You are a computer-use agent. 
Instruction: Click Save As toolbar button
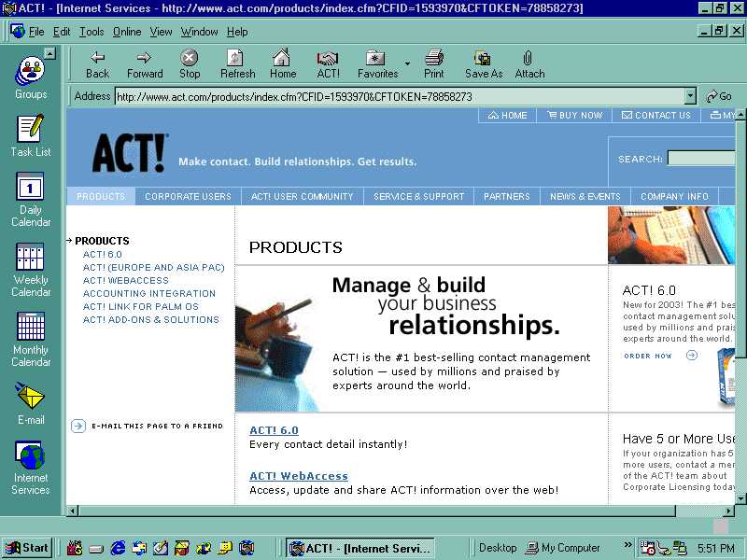click(x=484, y=64)
